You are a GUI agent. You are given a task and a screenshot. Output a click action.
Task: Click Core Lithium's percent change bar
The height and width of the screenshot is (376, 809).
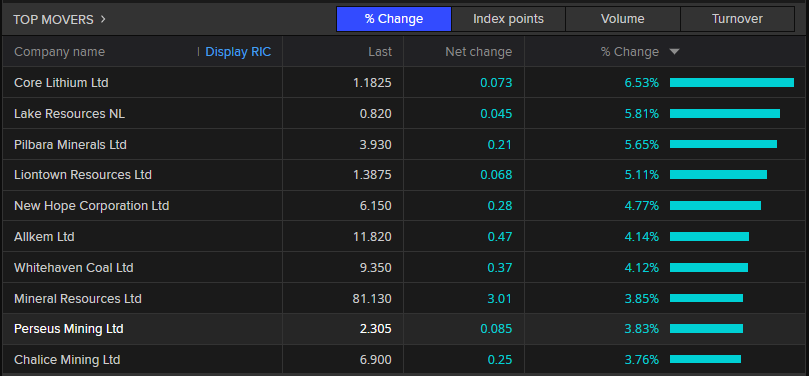[x=732, y=83]
